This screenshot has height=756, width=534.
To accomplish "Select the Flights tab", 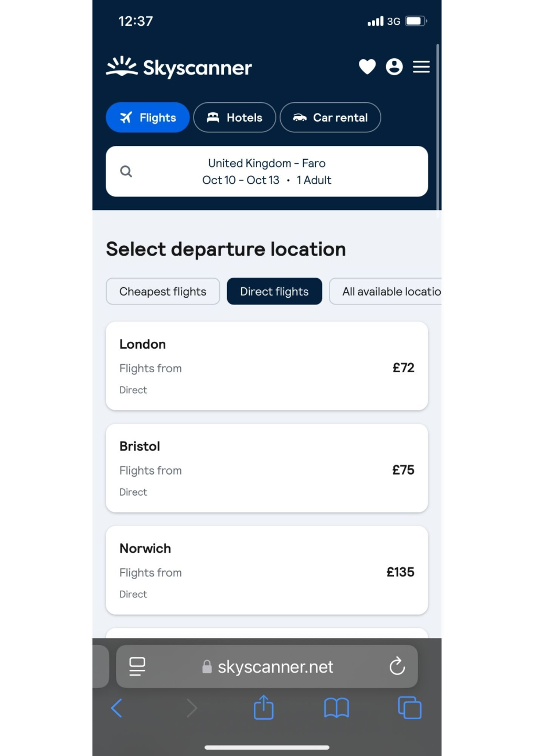I will [x=147, y=118].
